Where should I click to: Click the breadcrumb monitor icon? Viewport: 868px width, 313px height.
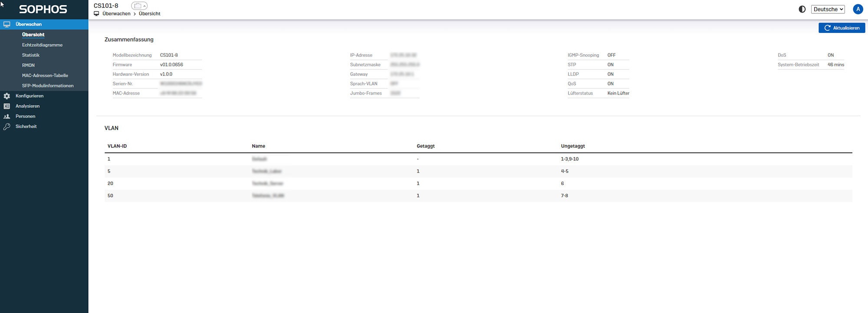coord(96,14)
